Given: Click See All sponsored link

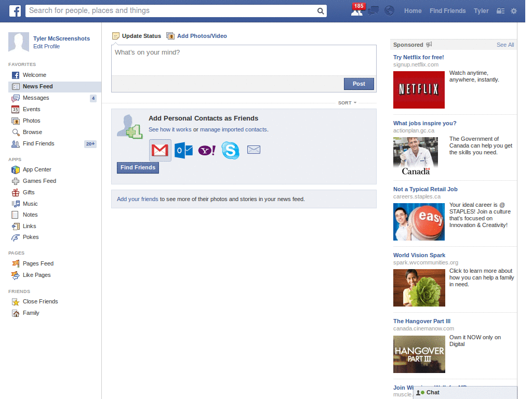Looking at the screenshot, I should pyautogui.click(x=505, y=45).
